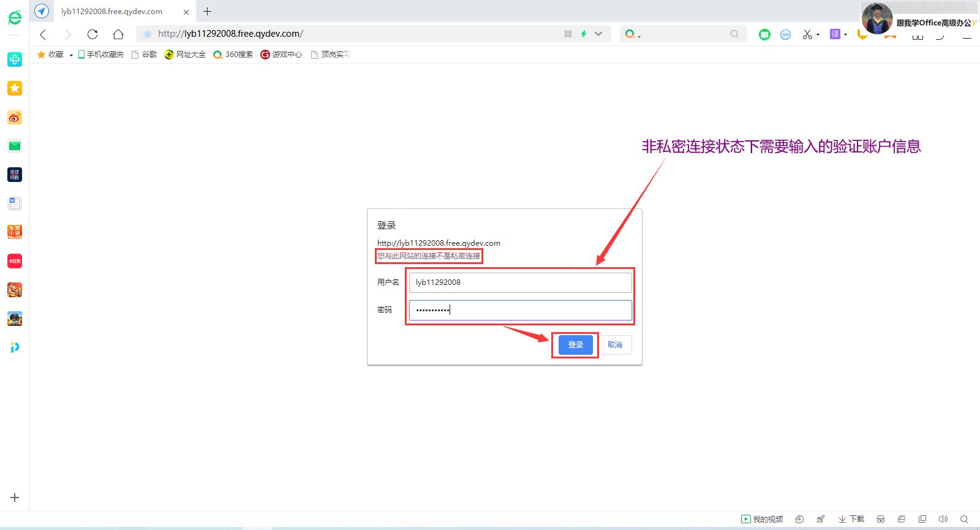This screenshot has width=980, height=530.
Task: Click the search box magnifier icon
Action: pyautogui.click(x=734, y=34)
